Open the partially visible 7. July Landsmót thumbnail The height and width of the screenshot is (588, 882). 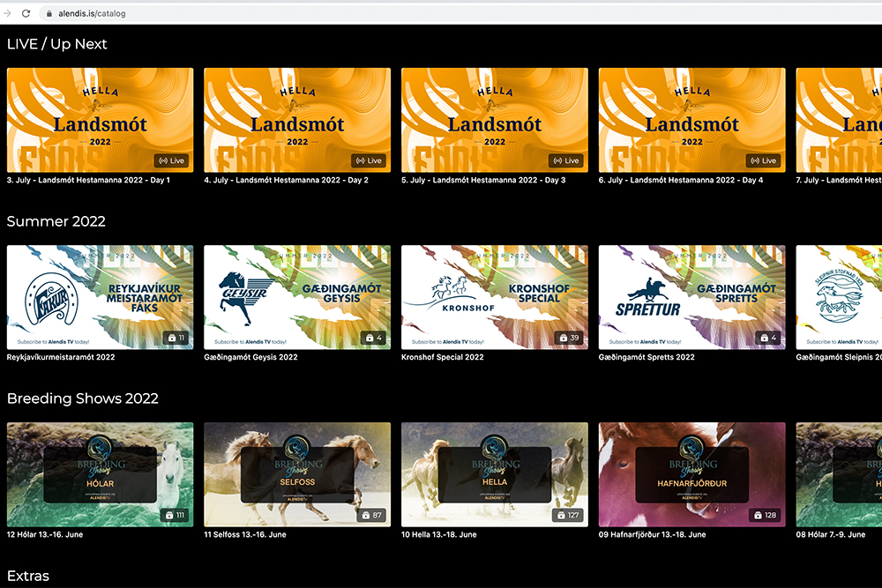click(x=839, y=120)
